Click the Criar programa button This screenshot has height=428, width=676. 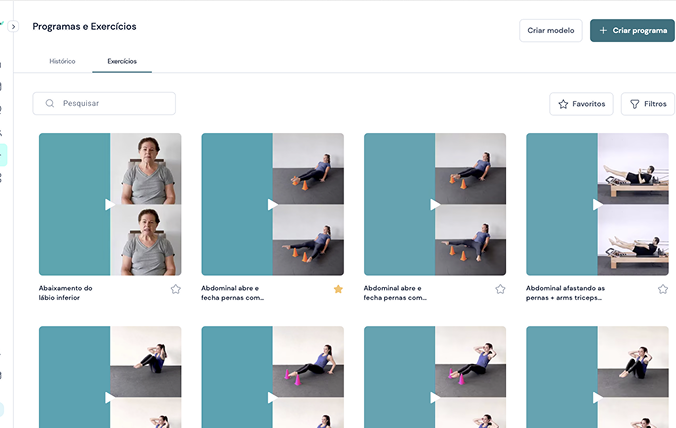pyautogui.click(x=632, y=31)
